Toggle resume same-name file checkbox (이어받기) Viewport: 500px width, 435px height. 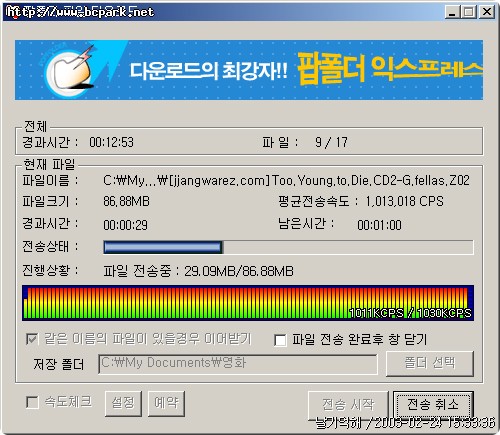point(32,340)
